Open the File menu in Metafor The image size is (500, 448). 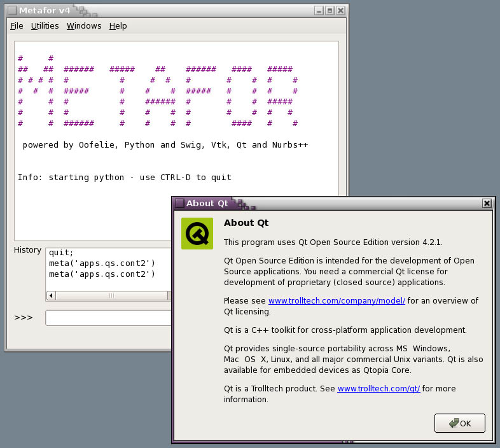pos(17,26)
